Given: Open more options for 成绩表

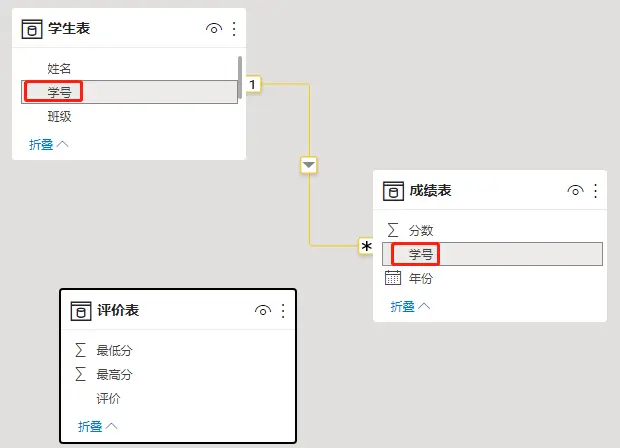Looking at the screenshot, I should [595, 191].
